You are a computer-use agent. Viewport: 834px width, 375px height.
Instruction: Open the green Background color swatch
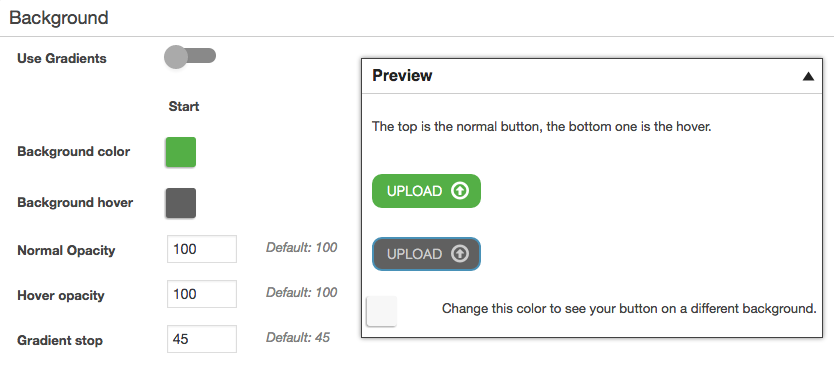tap(181, 152)
